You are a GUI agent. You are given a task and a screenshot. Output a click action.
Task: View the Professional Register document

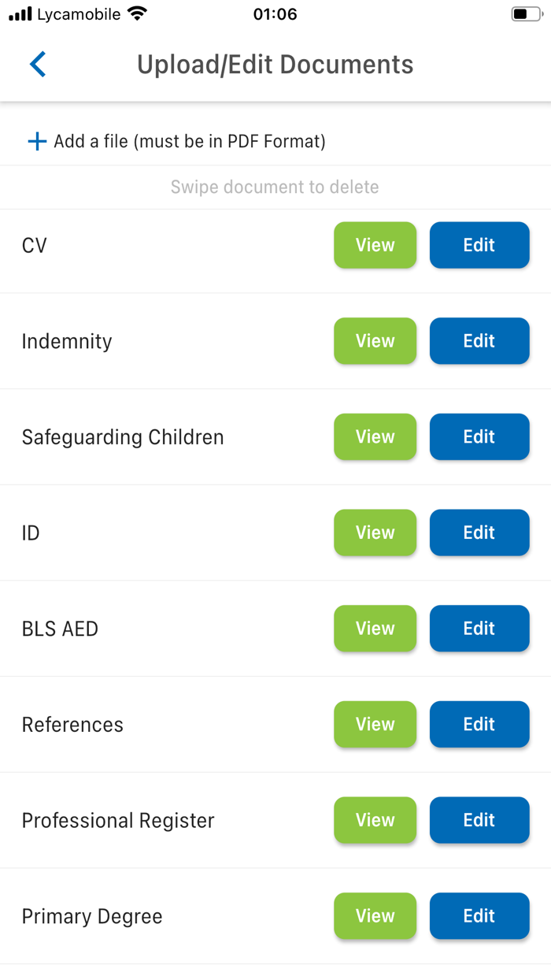pos(375,820)
